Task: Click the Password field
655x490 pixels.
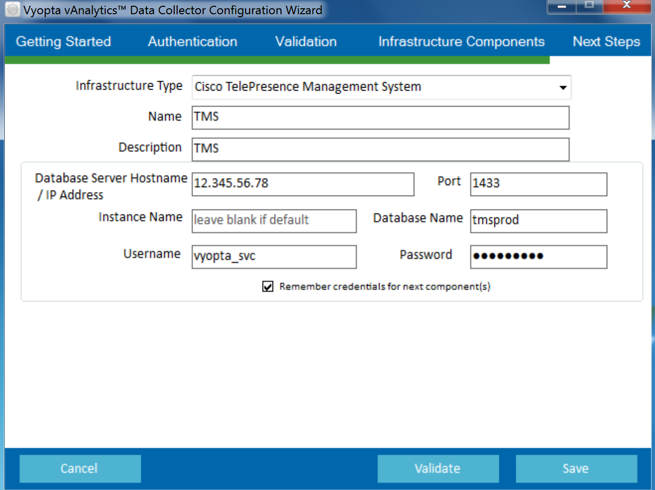Action: (x=538, y=256)
